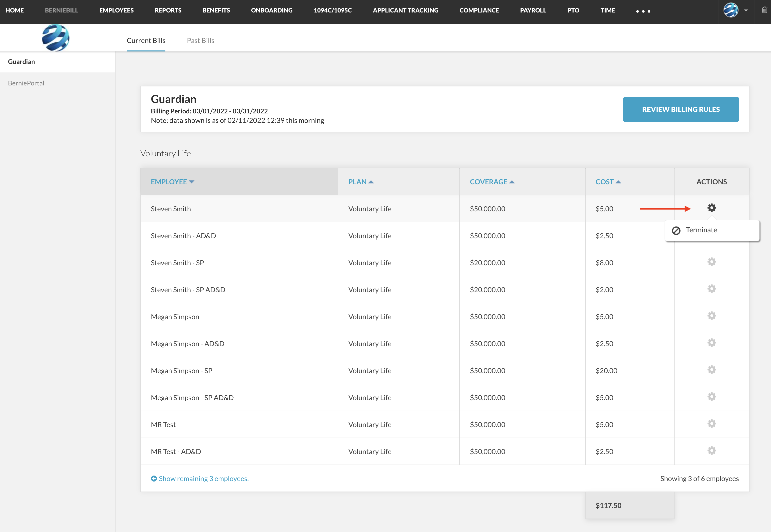This screenshot has height=532, width=771.
Task: Click $20,000.00 coverage for Steven Smith - SP AD&D
Action: pyautogui.click(x=487, y=290)
